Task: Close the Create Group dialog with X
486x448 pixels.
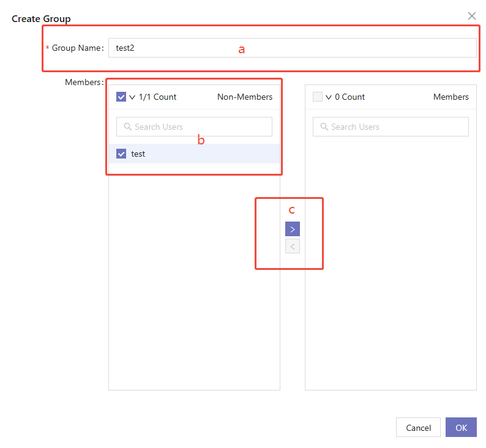Action: [471, 16]
